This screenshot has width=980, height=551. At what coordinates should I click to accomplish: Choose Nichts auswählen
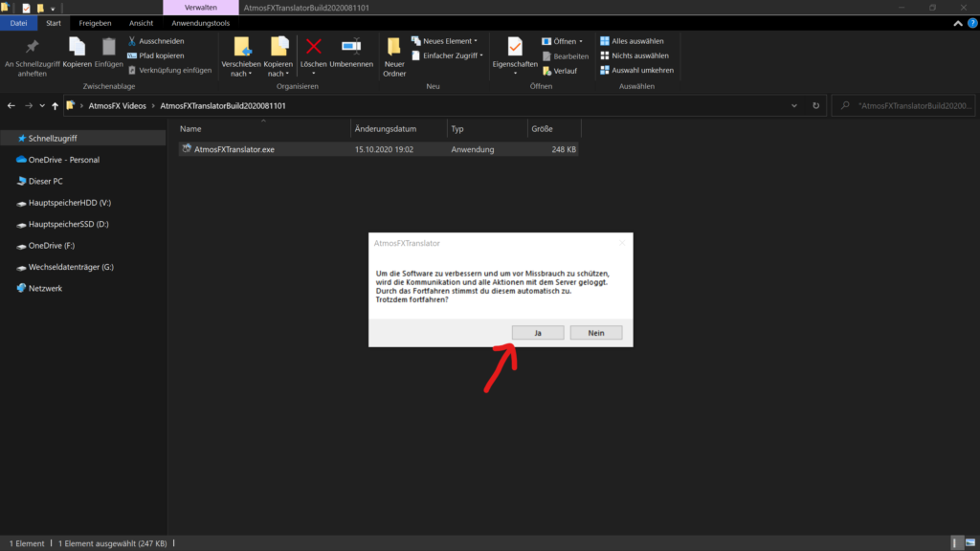635,55
